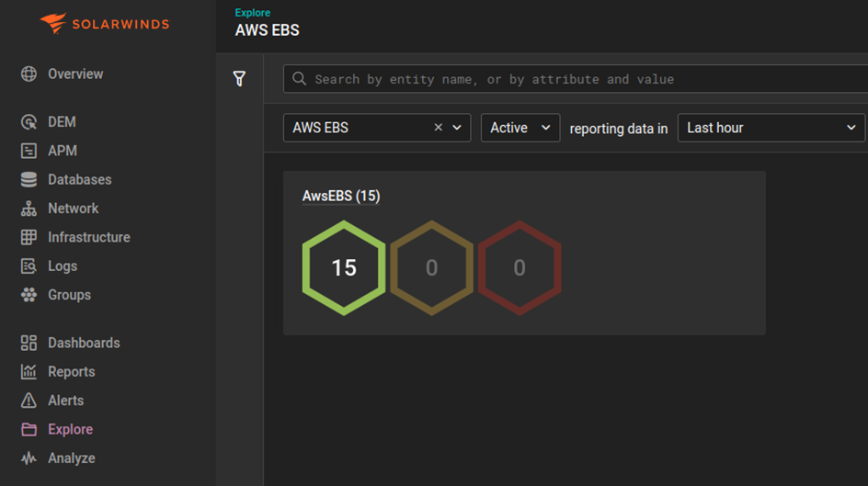Screen dimensions: 868x486
Task: Click the Logs search icon
Action: tap(29, 266)
